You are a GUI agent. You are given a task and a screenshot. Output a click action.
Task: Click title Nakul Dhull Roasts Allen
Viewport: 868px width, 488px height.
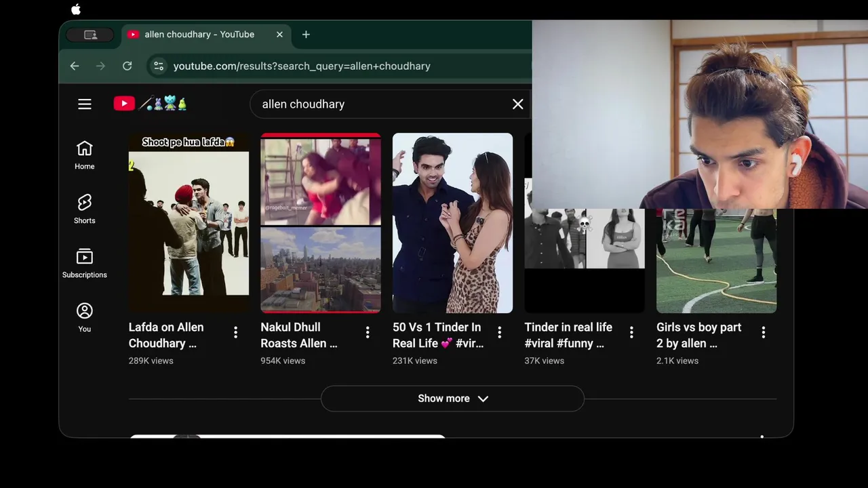(x=299, y=335)
